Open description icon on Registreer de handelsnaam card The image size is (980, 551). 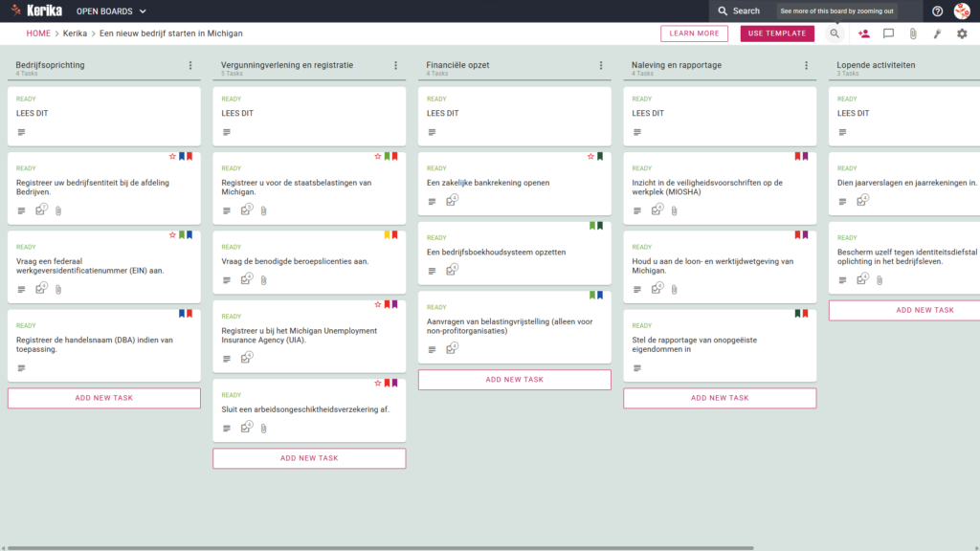point(21,368)
